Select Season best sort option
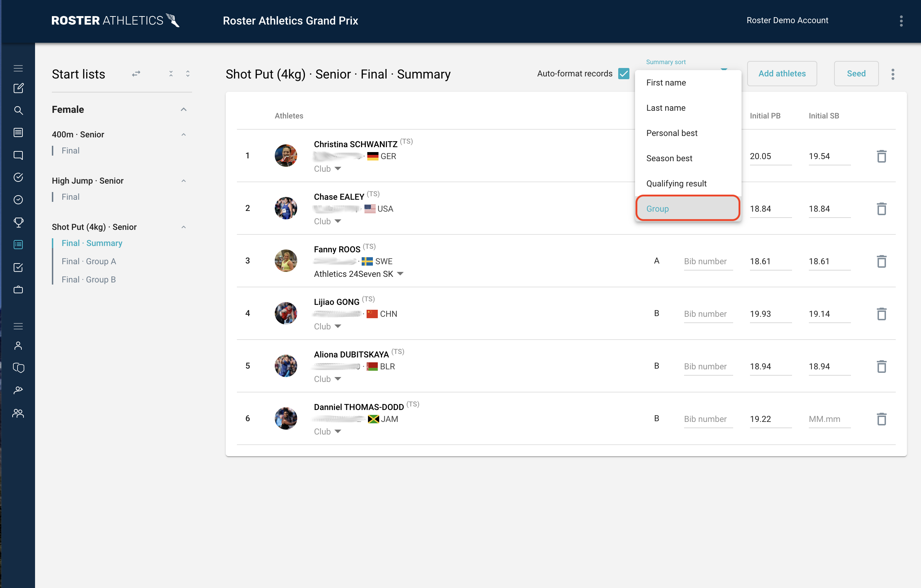Screen dimensions: 921x588 669,158
